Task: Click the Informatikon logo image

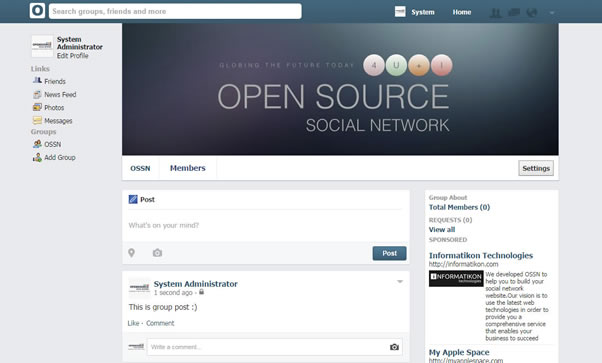Action: click(456, 278)
